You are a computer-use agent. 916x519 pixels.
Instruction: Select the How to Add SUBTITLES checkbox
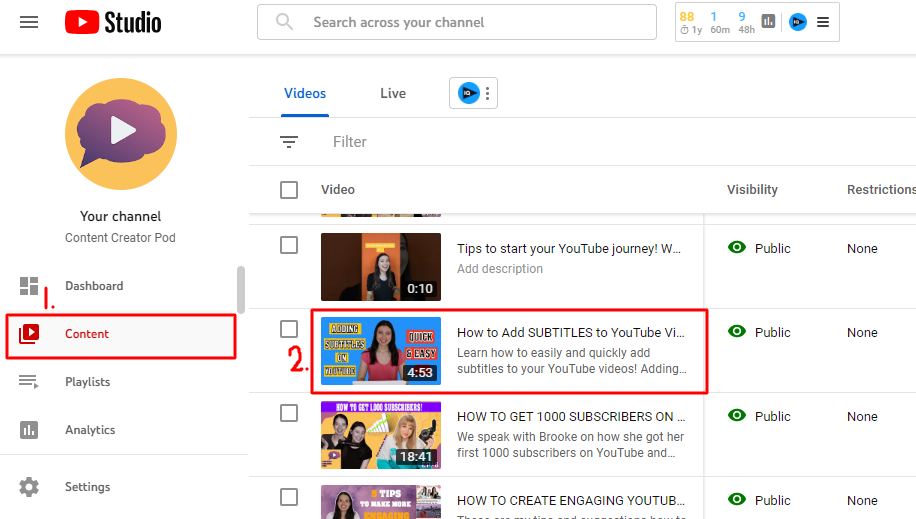[289, 329]
